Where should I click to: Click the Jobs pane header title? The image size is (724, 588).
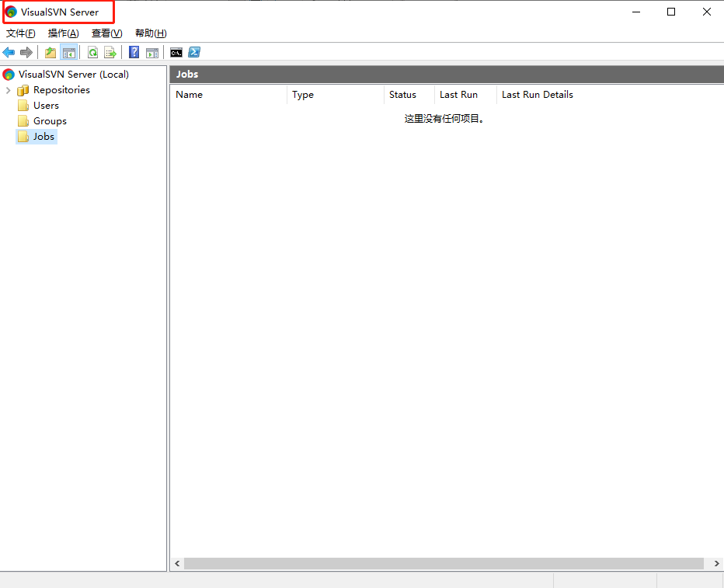click(187, 75)
